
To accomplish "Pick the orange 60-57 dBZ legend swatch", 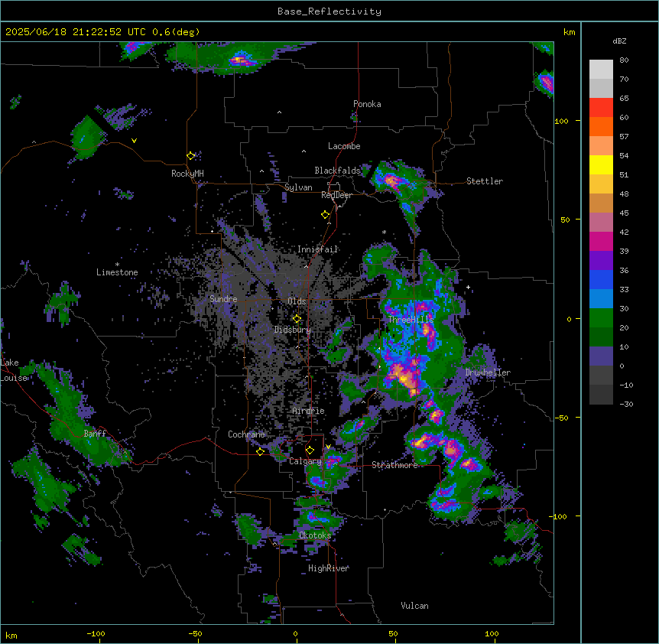I will 601,126.
